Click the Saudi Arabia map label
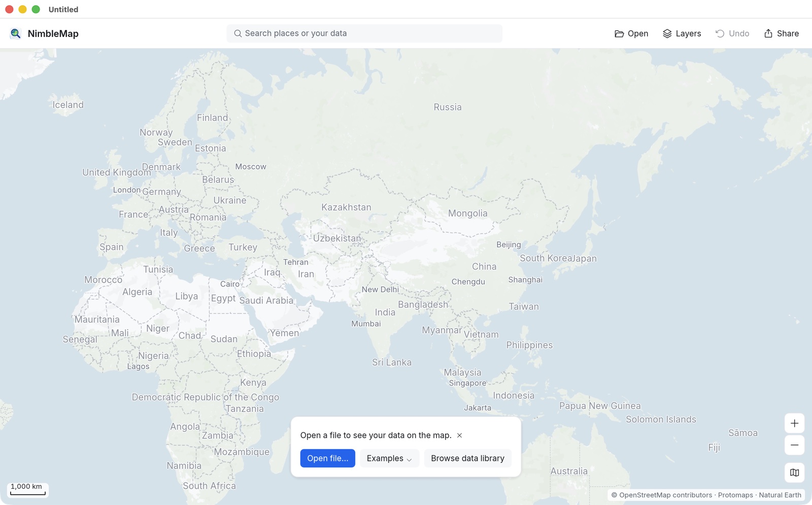 pos(266,300)
